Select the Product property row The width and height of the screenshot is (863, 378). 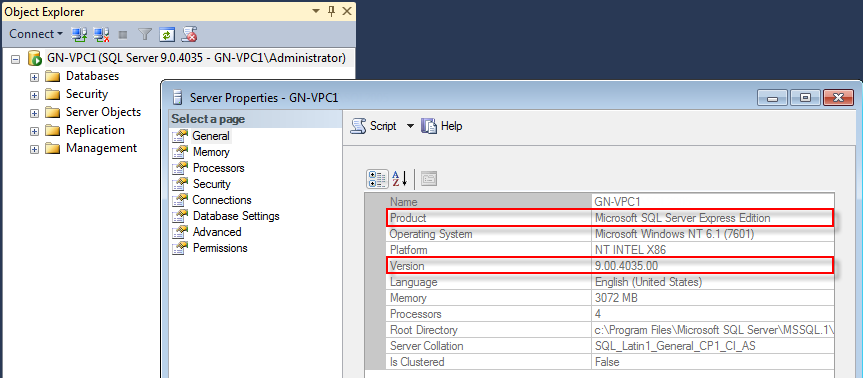[x=610, y=218]
